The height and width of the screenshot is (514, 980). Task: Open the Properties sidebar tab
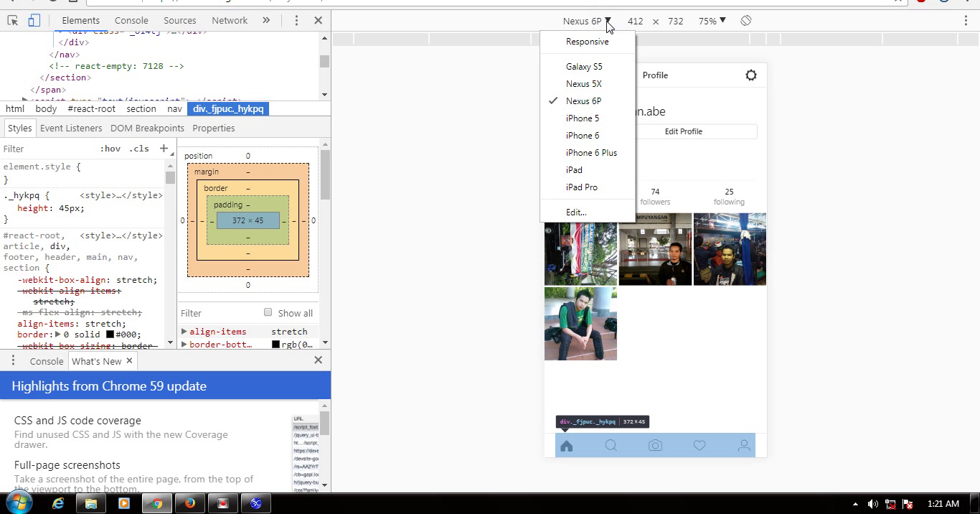coord(214,128)
